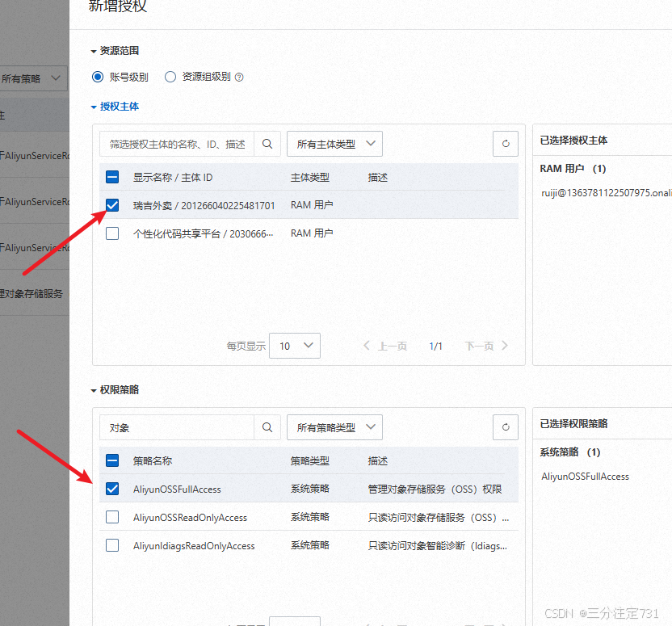This screenshot has height=626, width=672.
Task: Open the 每页显示 page-size dropdown
Action: tap(295, 345)
